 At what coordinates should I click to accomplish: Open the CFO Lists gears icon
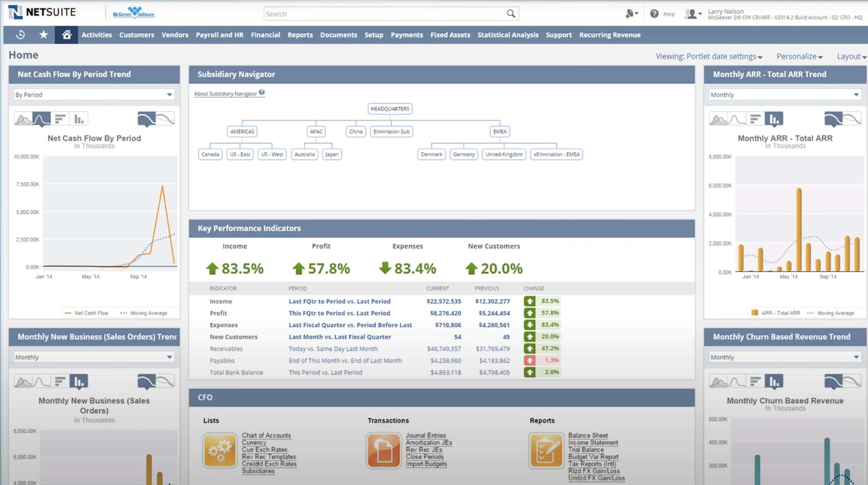[x=220, y=450]
